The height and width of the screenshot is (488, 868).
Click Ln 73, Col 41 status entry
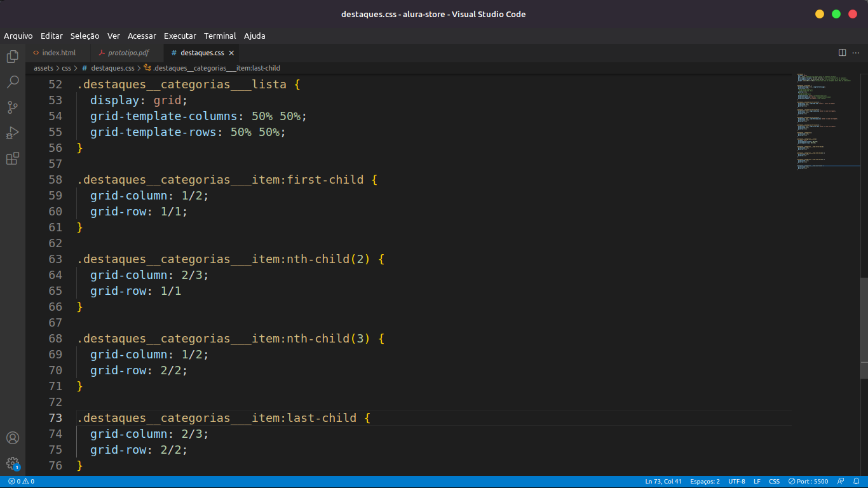663,482
